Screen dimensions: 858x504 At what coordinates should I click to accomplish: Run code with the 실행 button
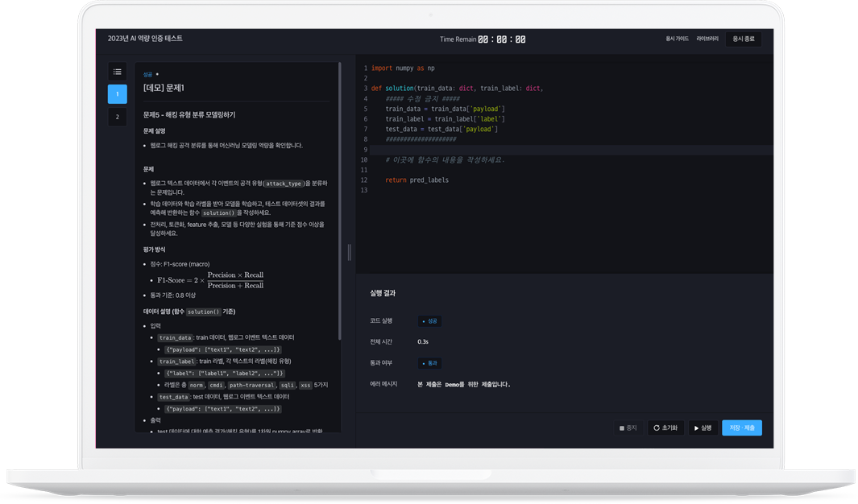[703, 428]
